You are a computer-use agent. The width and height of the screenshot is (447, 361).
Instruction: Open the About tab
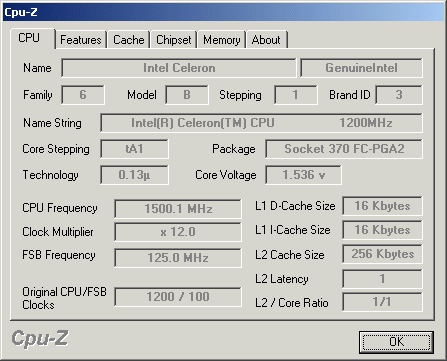(266, 40)
